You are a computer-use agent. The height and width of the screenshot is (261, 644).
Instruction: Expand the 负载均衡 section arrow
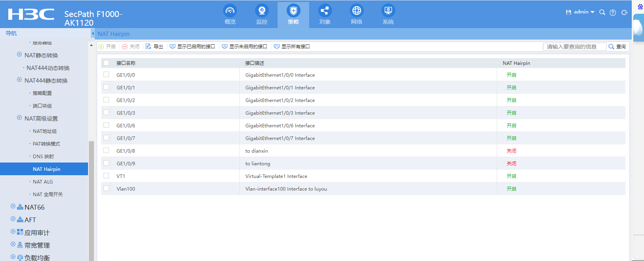pyautogui.click(x=13, y=257)
